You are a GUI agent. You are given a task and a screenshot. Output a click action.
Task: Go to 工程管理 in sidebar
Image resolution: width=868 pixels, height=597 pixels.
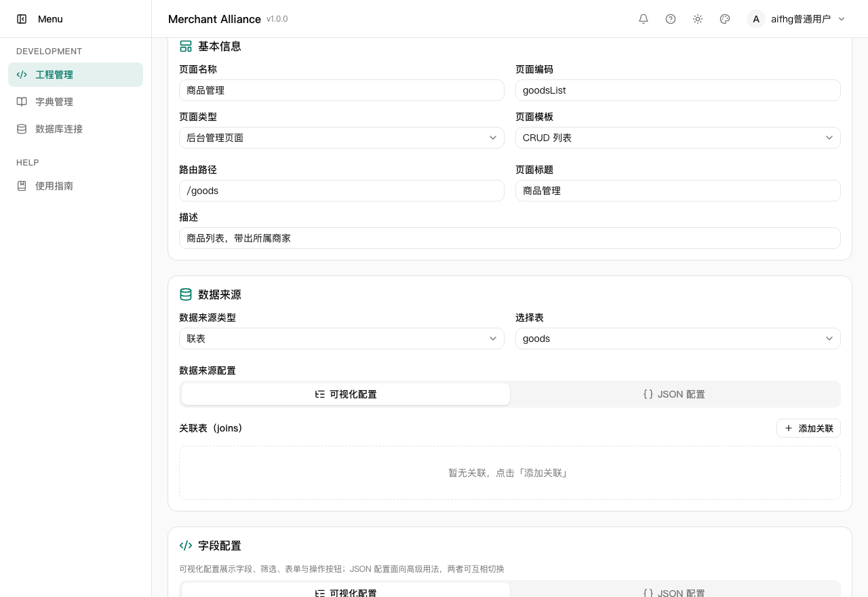pyautogui.click(x=76, y=75)
